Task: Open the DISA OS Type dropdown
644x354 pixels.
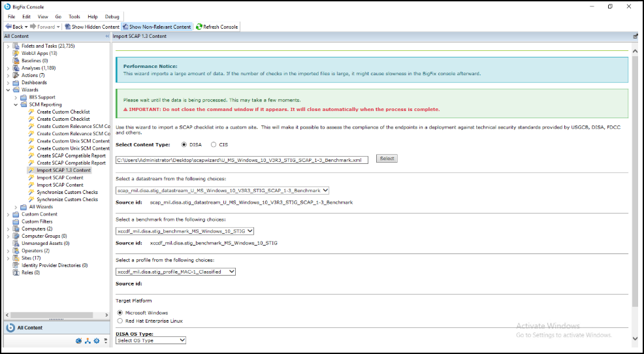Action: tap(151, 340)
